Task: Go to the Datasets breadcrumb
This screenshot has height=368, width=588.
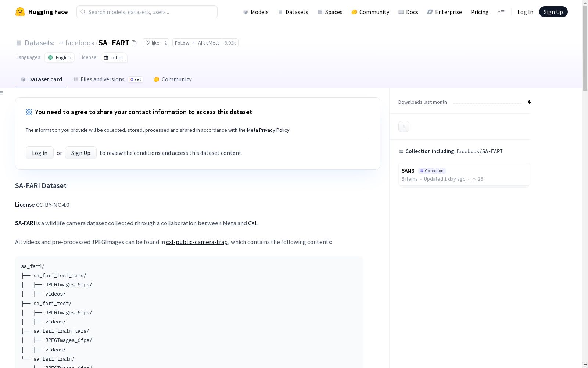Action: pyautogui.click(x=39, y=43)
